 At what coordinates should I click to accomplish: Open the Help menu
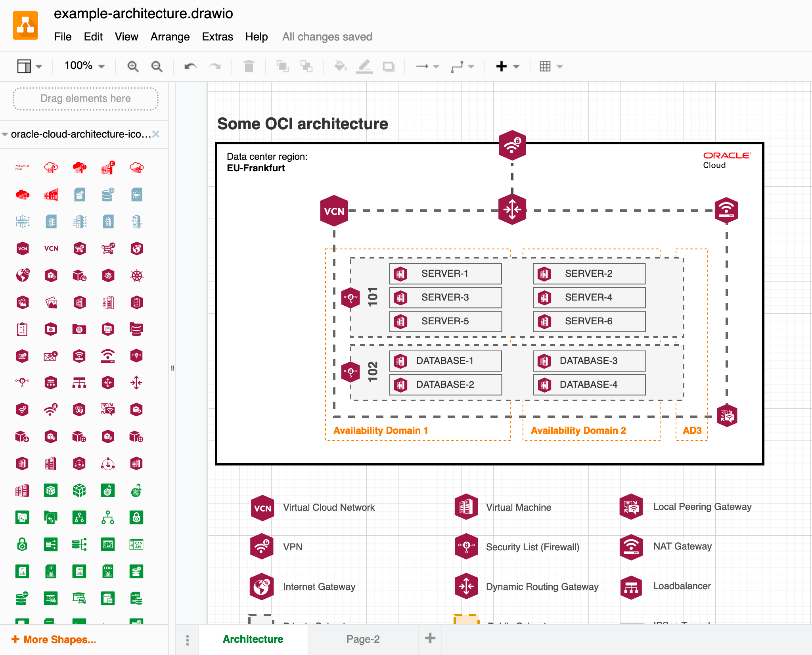(x=257, y=37)
